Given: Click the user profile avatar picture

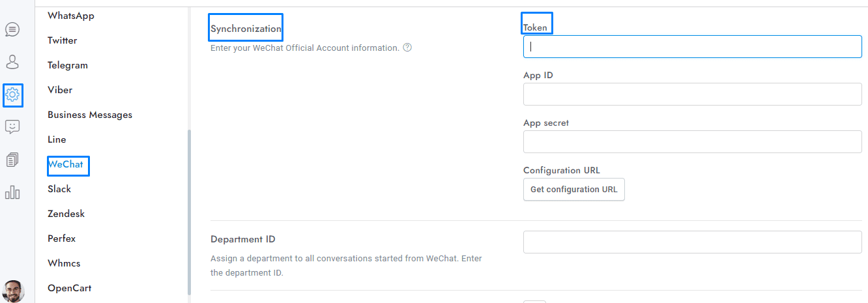Looking at the screenshot, I should point(13,291).
